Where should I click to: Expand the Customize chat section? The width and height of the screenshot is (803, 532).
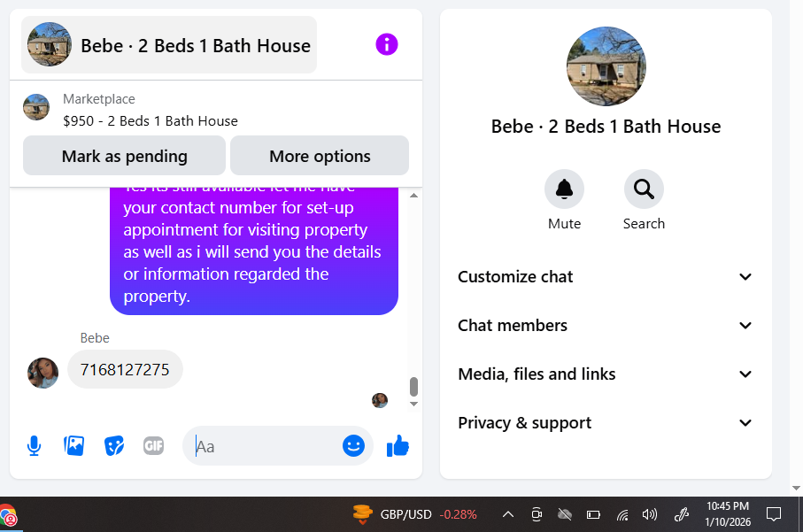pos(606,277)
